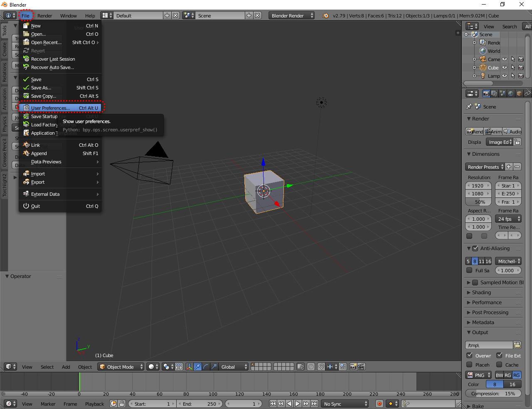Viewport: 532px width, 409px height.
Task: Jump to the end frame button
Action: (x=315, y=404)
